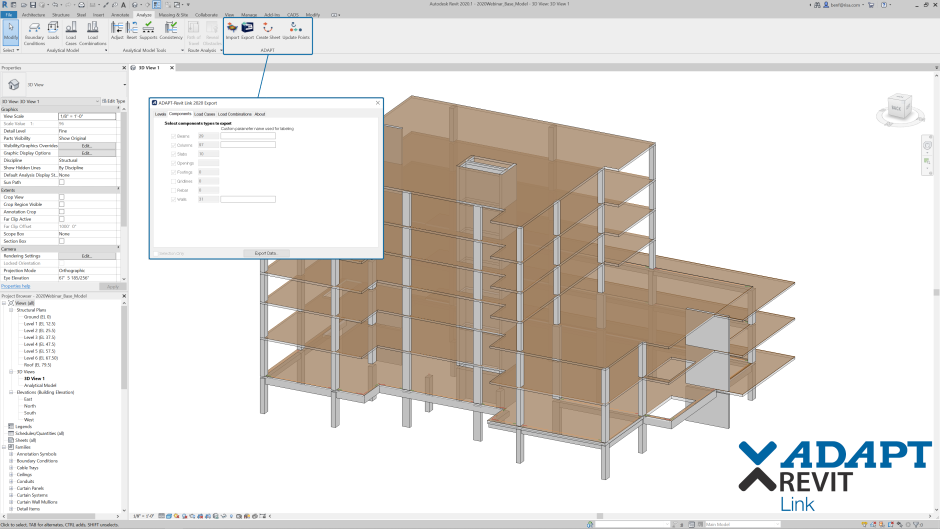The image size is (940, 529).
Task: Enable the Sun Path checkbox
Action: click(x=62, y=183)
